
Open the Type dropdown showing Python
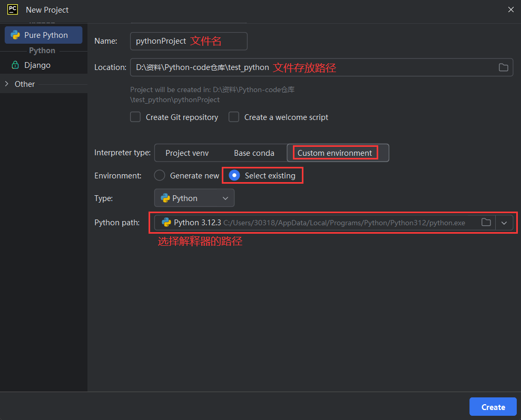194,198
